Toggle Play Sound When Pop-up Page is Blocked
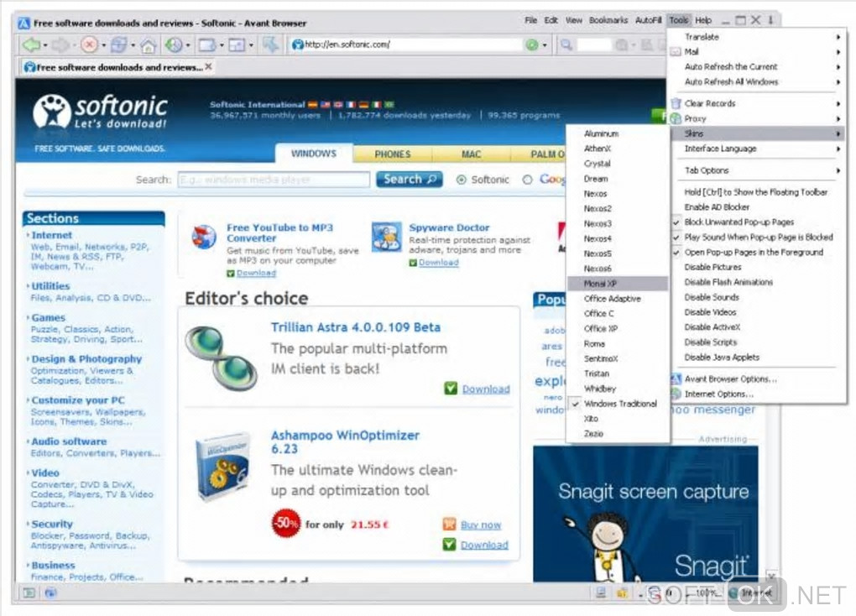The height and width of the screenshot is (616, 856). click(x=759, y=237)
